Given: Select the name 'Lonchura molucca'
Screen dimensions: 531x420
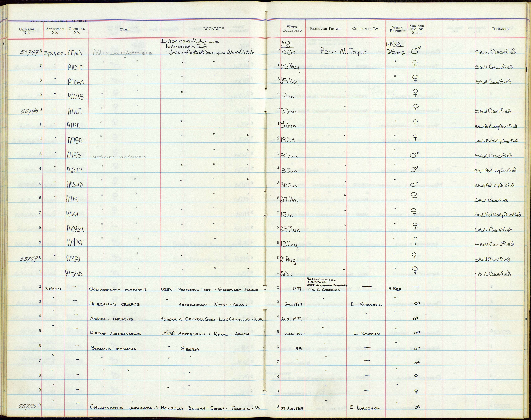Looking at the screenshot, I should point(117,156).
